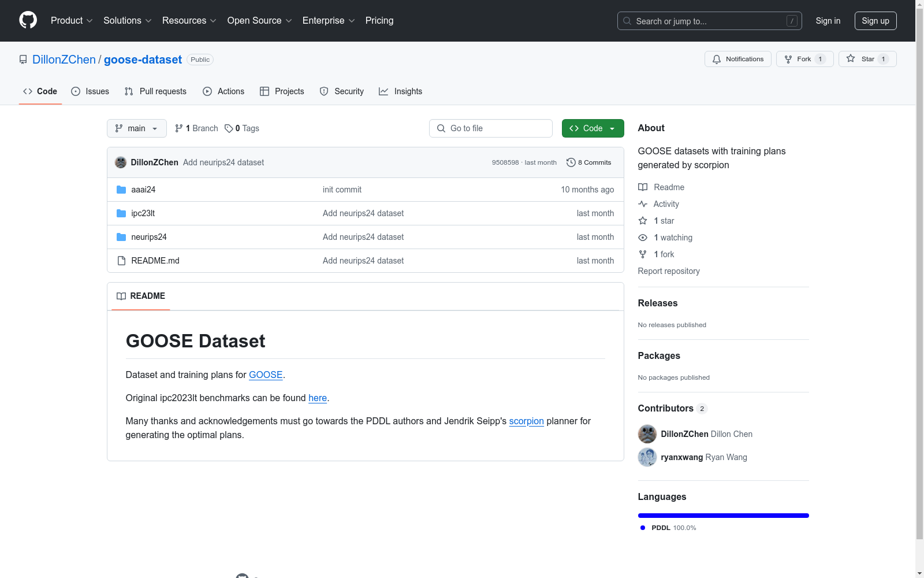Click the branch icon beside 1 Branch

coord(179,128)
